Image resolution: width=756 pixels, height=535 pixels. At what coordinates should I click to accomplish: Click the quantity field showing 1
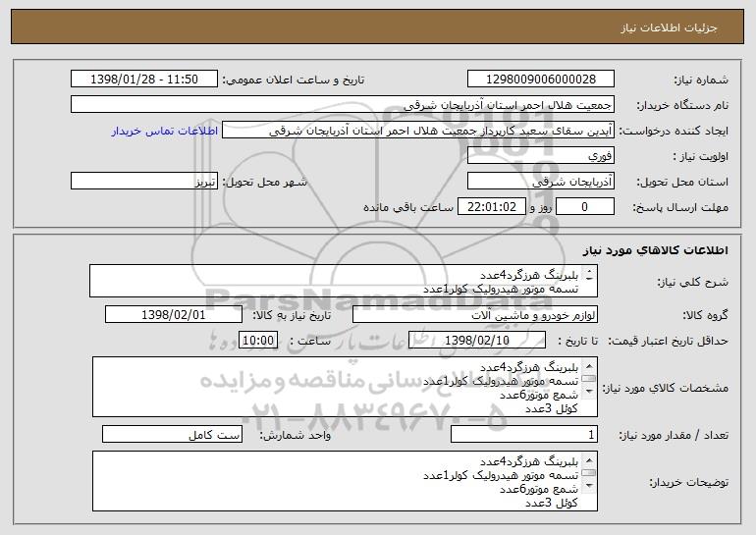point(524,434)
